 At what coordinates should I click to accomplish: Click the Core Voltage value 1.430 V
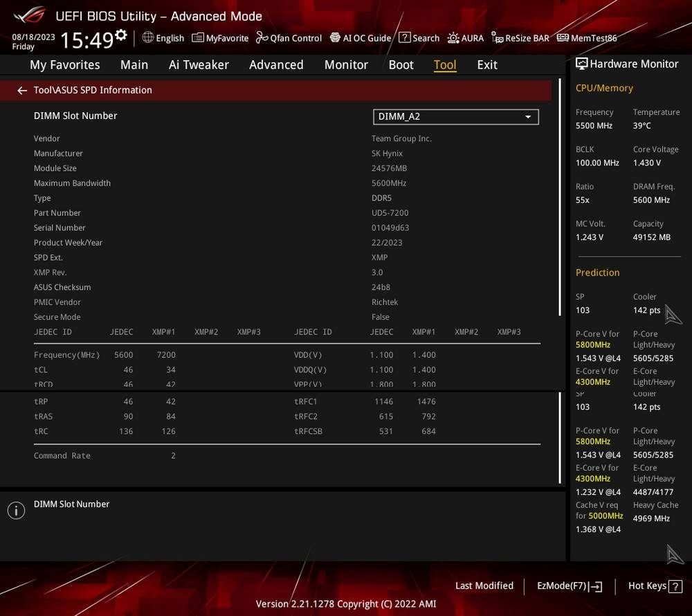(646, 163)
